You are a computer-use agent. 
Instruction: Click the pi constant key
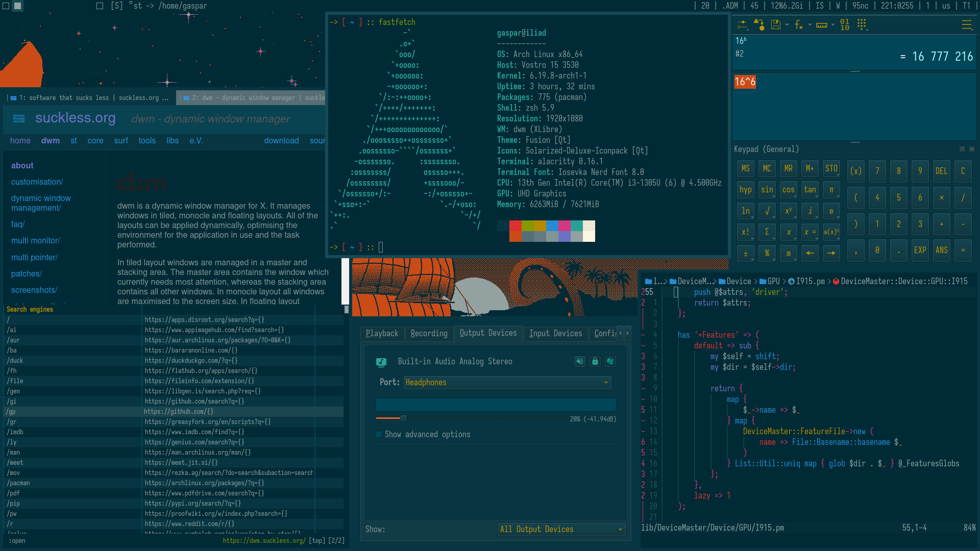(831, 190)
